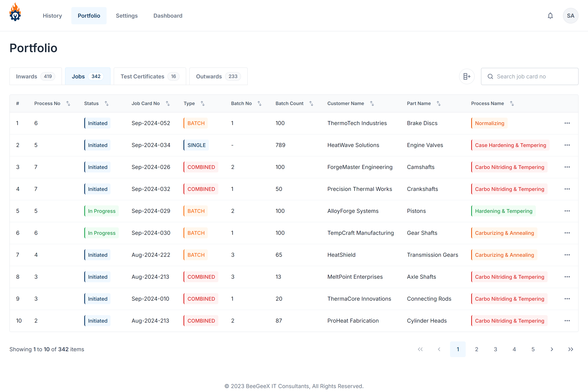Sort by Customer Name column

[372, 103]
